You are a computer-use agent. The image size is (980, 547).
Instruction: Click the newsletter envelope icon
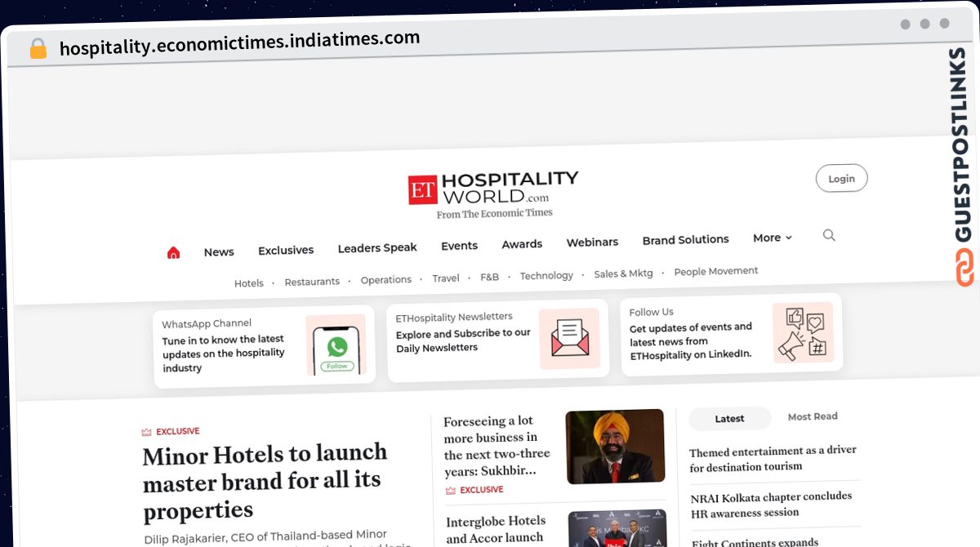click(x=569, y=338)
